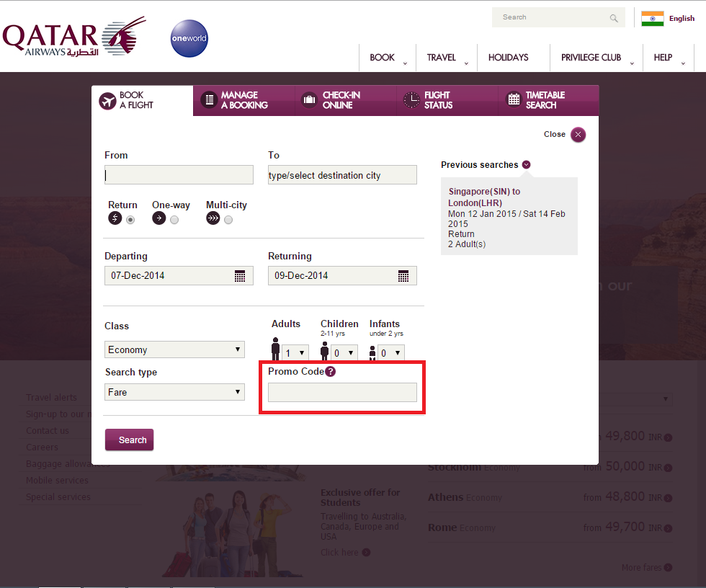Click the Manage a Booking list icon
The image size is (706, 588).
click(210, 100)
